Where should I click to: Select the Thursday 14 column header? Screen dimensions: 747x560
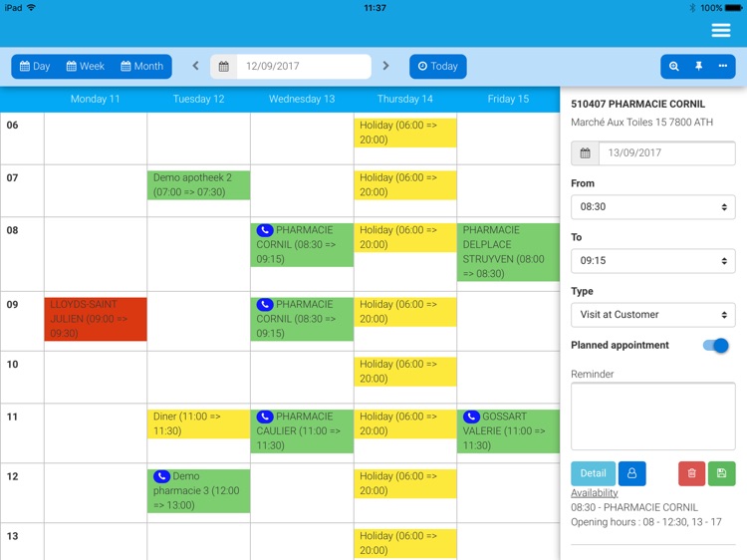click(405, 99)
